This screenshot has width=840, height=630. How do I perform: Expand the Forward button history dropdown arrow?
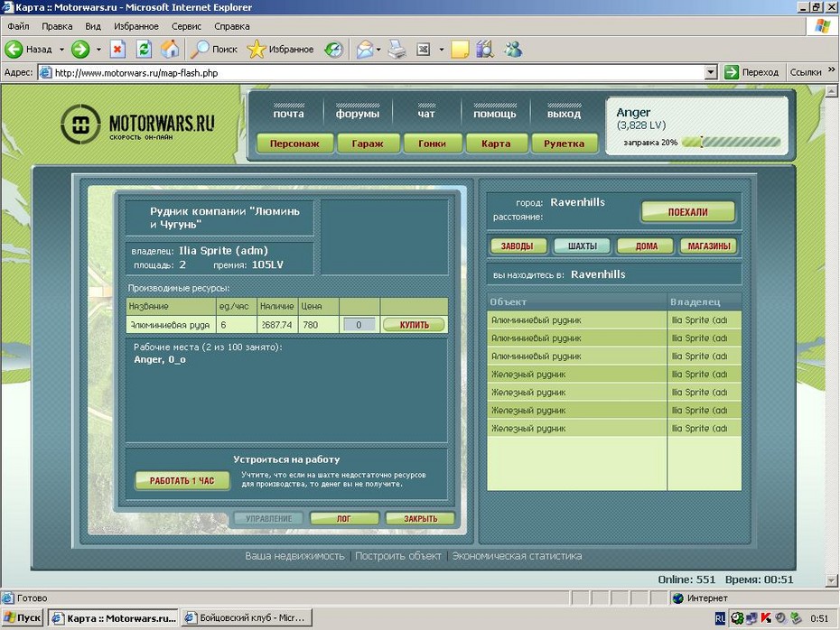pyautogui.click(x=98, y=50)
